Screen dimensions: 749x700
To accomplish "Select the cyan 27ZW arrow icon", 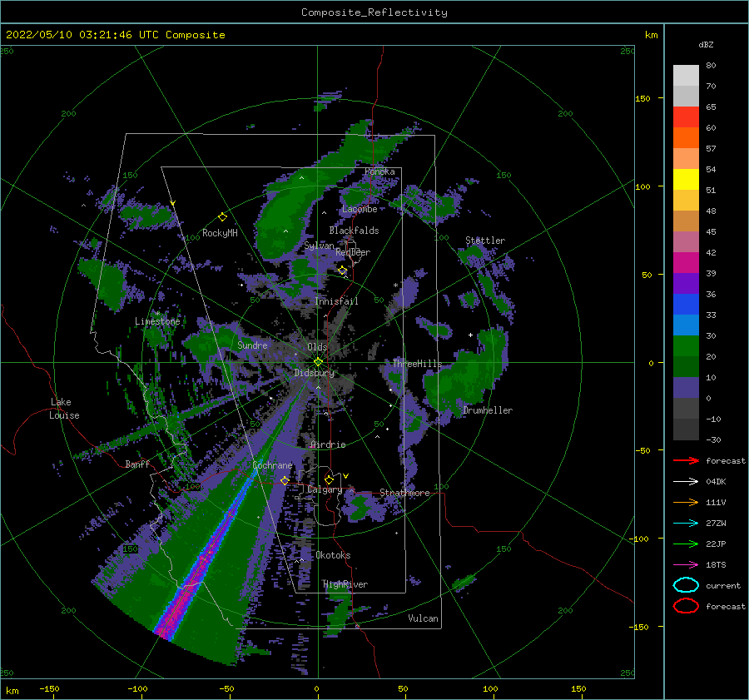I will (686, 524).
